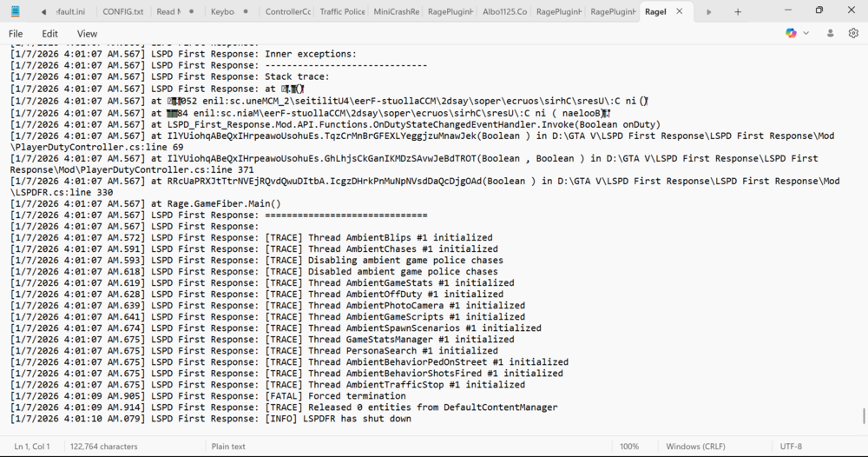
Task: Open the account sign-in icon
Action: [x=830, y=33]
